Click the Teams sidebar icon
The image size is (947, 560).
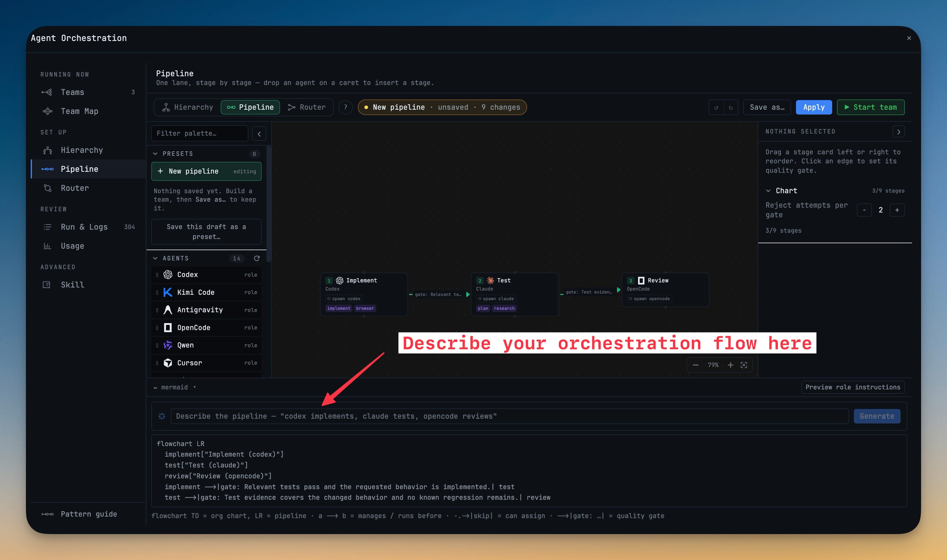tap(47, 92)
